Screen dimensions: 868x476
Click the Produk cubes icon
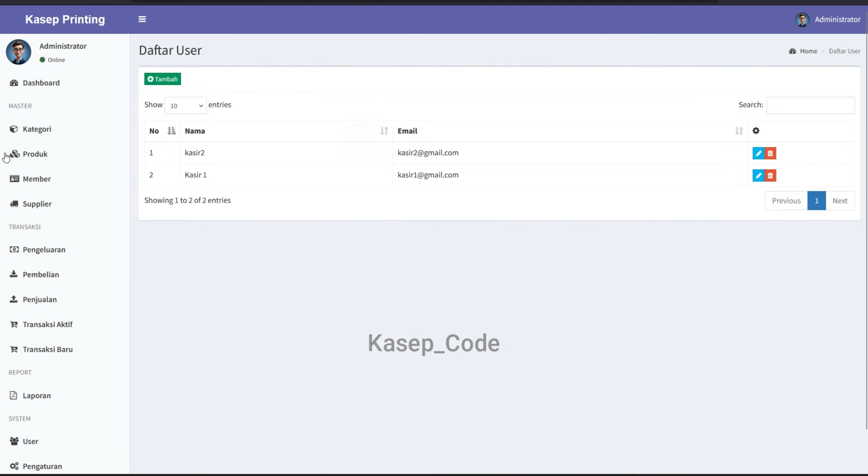click(15, 154)
